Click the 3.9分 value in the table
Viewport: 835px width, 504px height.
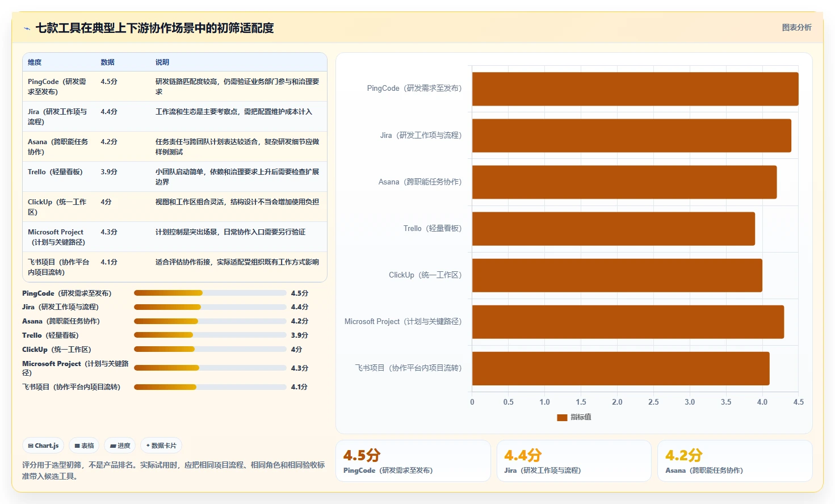[x=109, y=172]
